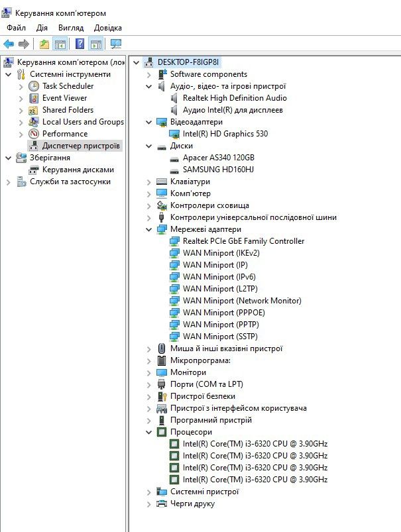
Task: Select the first Intel(R) Core(TM) i3-6320 CPU entry
Action: (x=255, y=444)
